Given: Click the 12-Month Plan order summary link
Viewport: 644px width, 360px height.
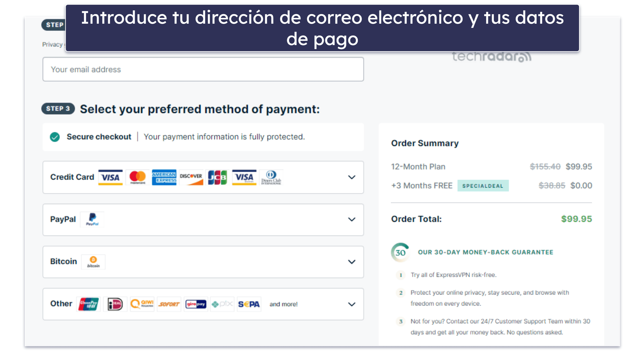Looking at the screenshot, I should point(419,166).
